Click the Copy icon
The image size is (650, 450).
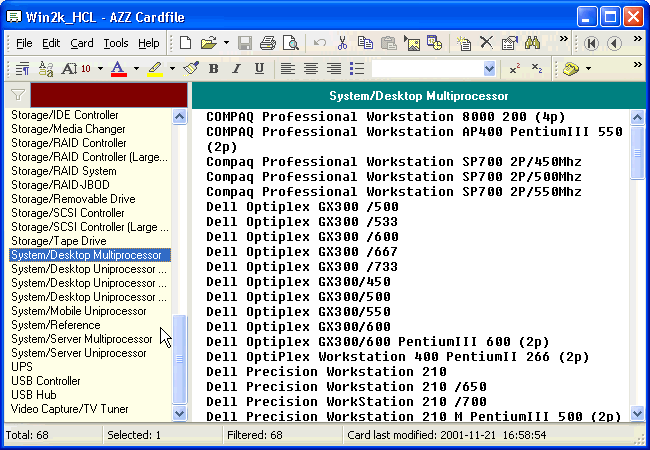[x=365, y=43]
